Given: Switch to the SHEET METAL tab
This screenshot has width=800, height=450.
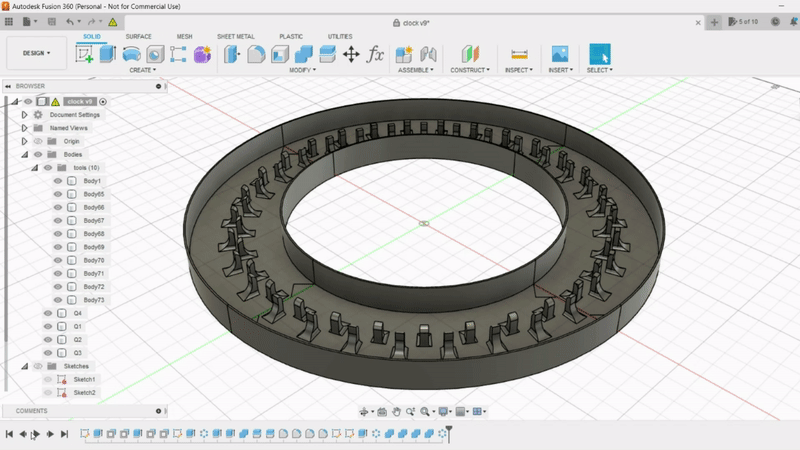Looking at the screenshot, I should click(x=236, y=37).
